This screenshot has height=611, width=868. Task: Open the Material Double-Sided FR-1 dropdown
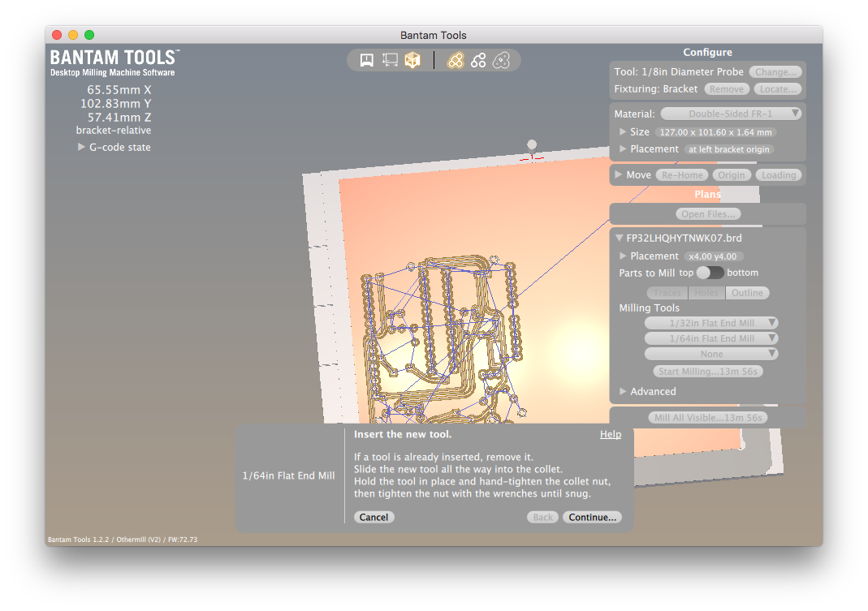point(731,114)
